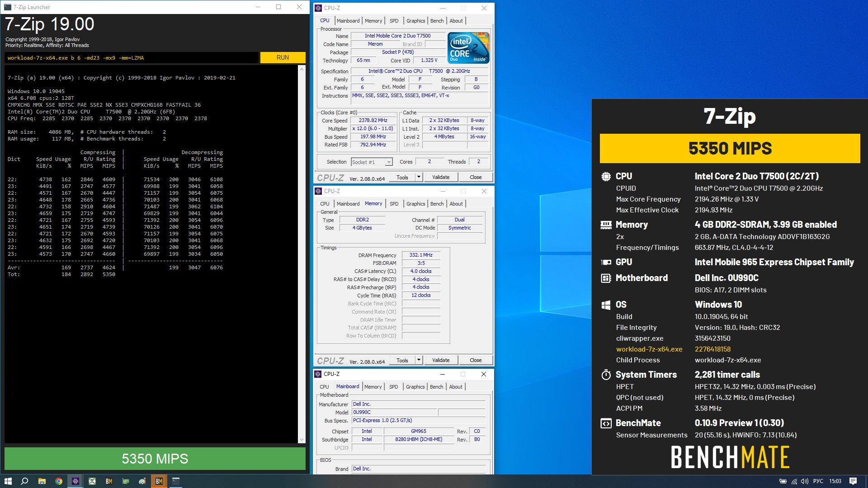The height and width of the screenshot is (488, 868).
Task: Click the CPU chip icon in BenchMate panel
Action: [606, 177]
